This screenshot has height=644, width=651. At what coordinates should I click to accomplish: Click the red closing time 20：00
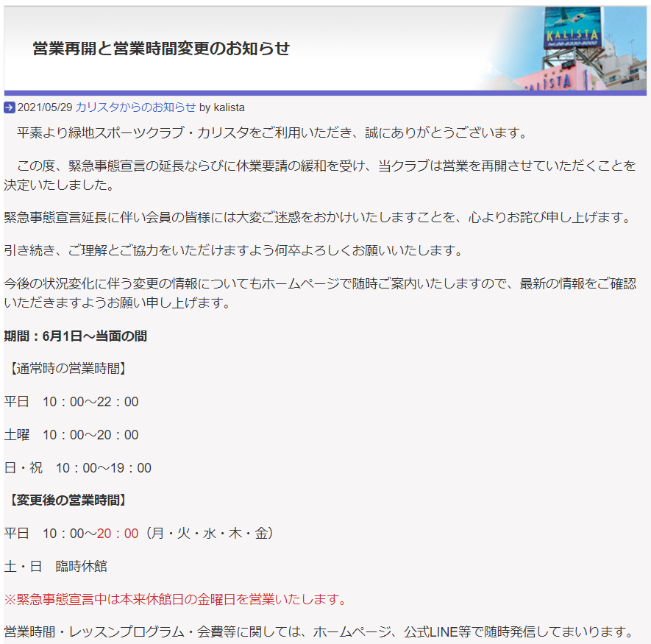[x=118, y=534]
